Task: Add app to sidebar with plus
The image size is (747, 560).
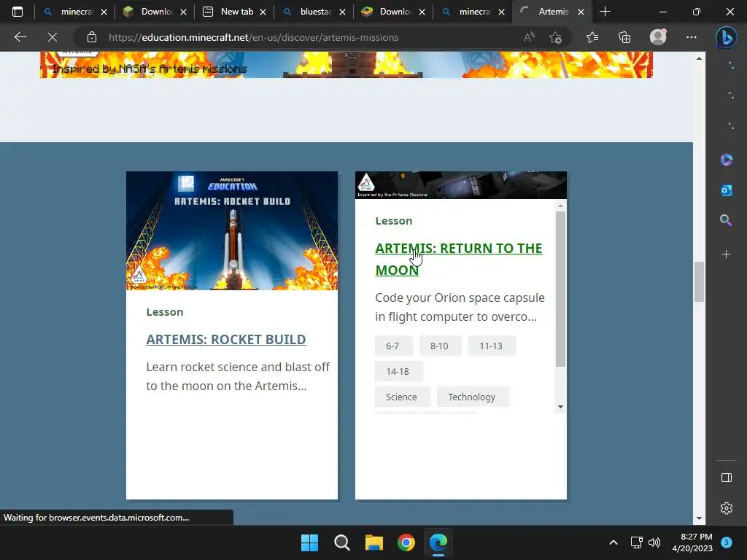Action: click(726, 254)
